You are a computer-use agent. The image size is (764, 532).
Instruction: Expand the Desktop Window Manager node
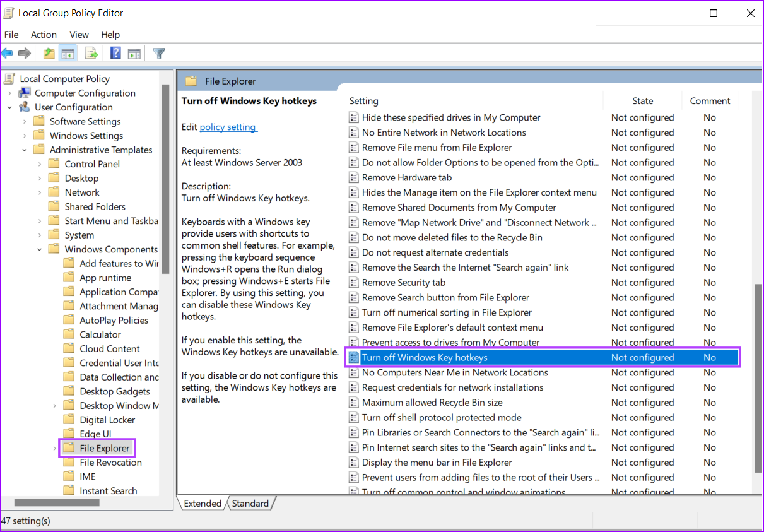(54, 405)
